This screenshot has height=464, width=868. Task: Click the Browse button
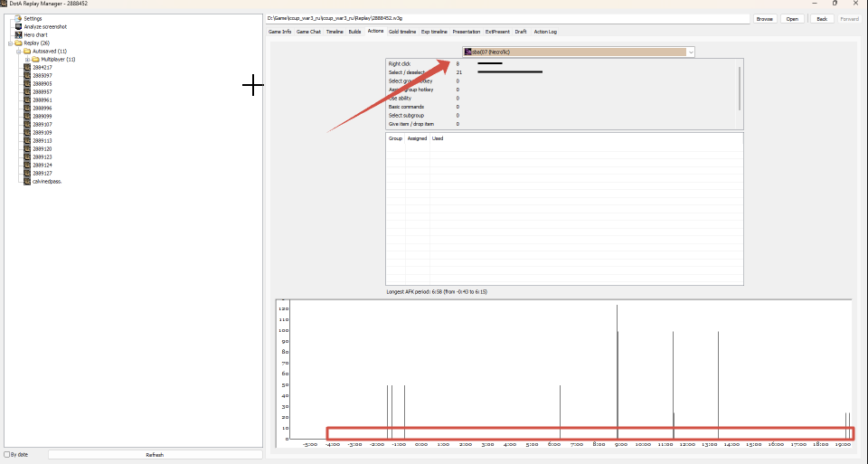(765, 19)
